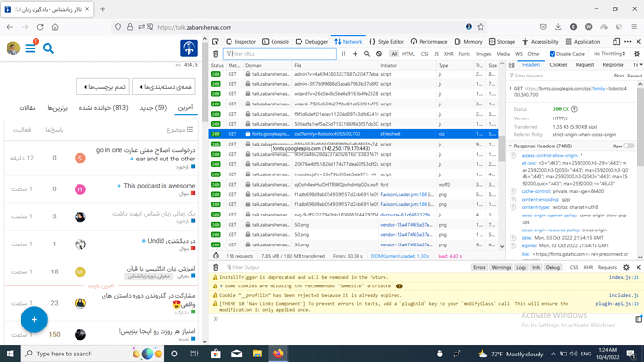Viewport: 644px width, 362px height.
Task: Expand the GET request URL details
Action: coord(511,88)
